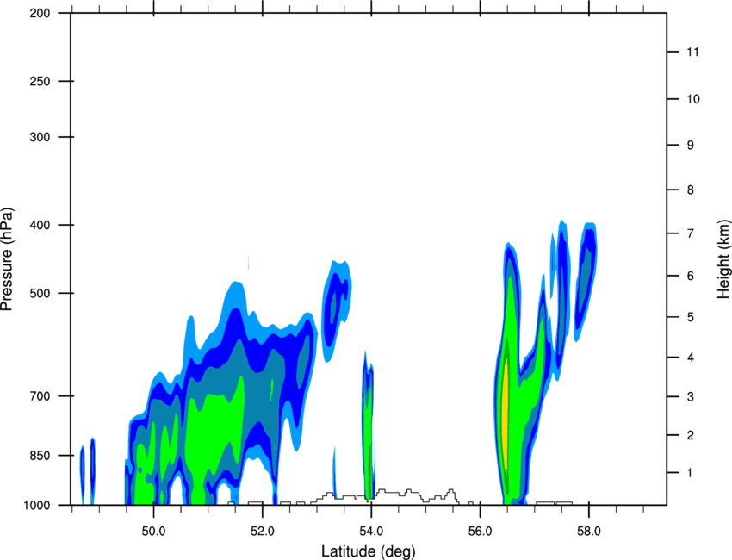Click the 11 km height label
Image resolution: width=732 pixels, height=560 pixels.
click(x=692, y=52)
